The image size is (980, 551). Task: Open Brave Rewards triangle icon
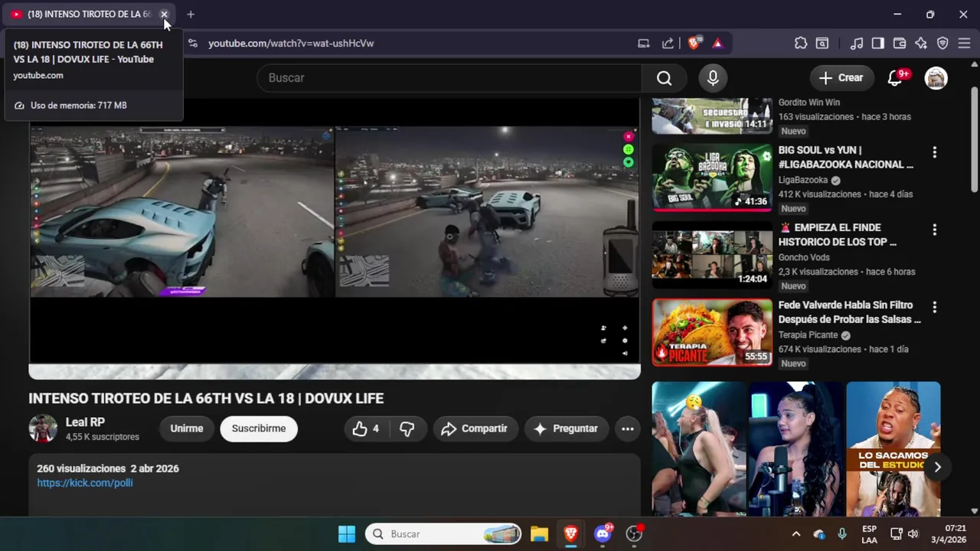pos(717,44)
